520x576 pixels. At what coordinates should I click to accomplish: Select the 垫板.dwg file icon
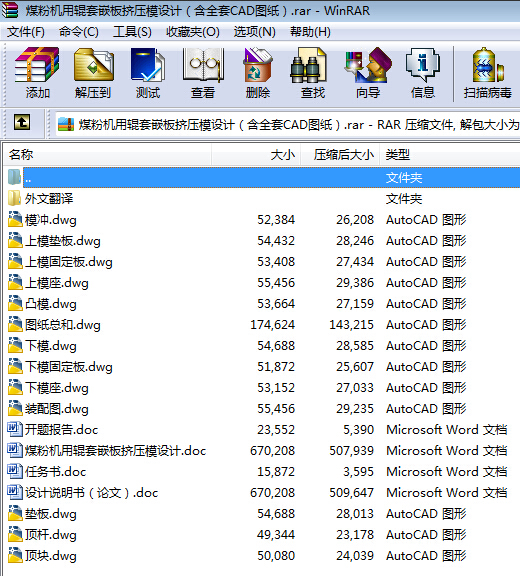pos(15,513)
